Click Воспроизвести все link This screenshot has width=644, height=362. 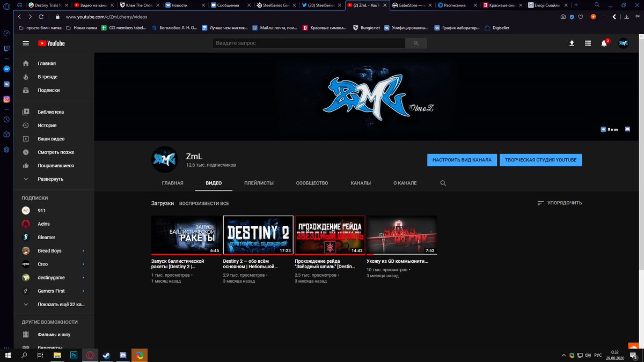pyautogui.click(x=204, y=204)
